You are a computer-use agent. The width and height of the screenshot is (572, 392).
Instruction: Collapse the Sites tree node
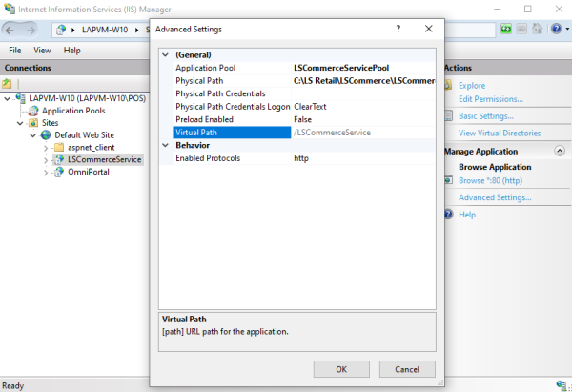(20, 123)
